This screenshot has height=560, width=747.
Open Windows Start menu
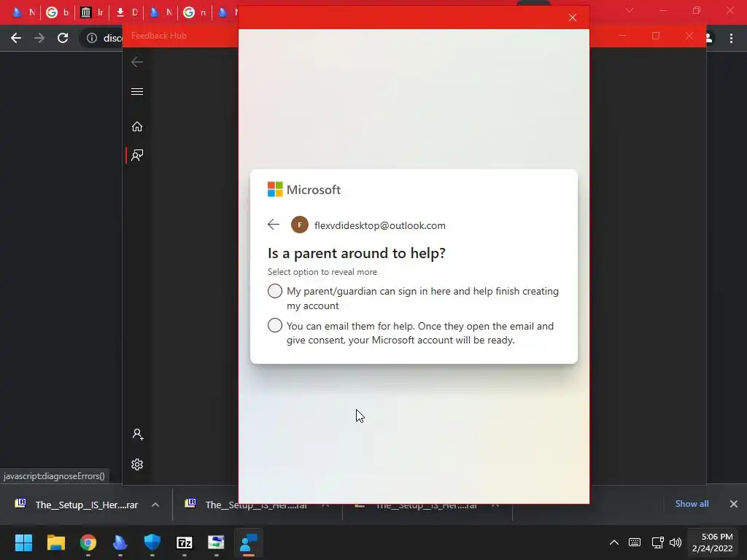point(23,542)
